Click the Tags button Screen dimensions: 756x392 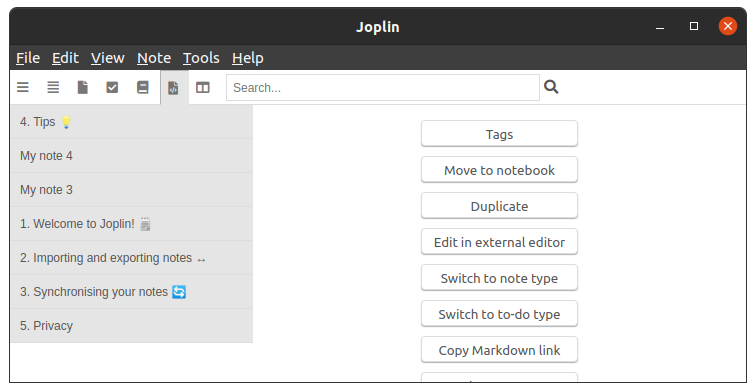(x=499, y=134)
